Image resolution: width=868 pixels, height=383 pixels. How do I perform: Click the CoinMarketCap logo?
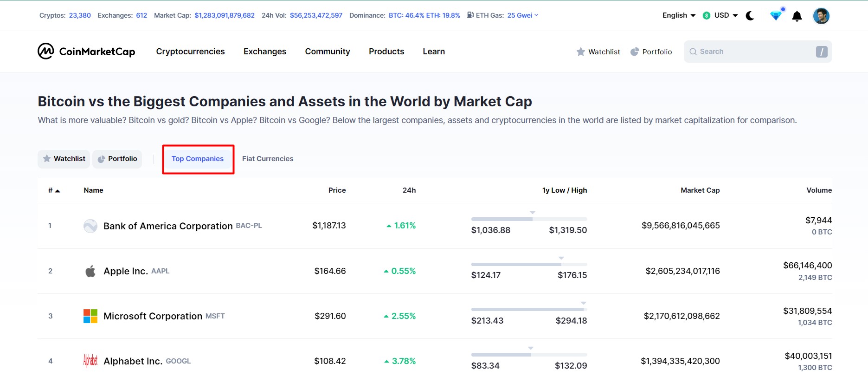pyautogui.click(x=86, y=51)
